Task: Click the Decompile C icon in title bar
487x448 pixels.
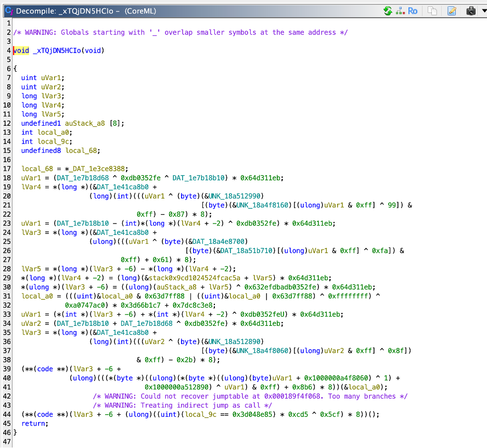Action: click(x=8, y=10)
